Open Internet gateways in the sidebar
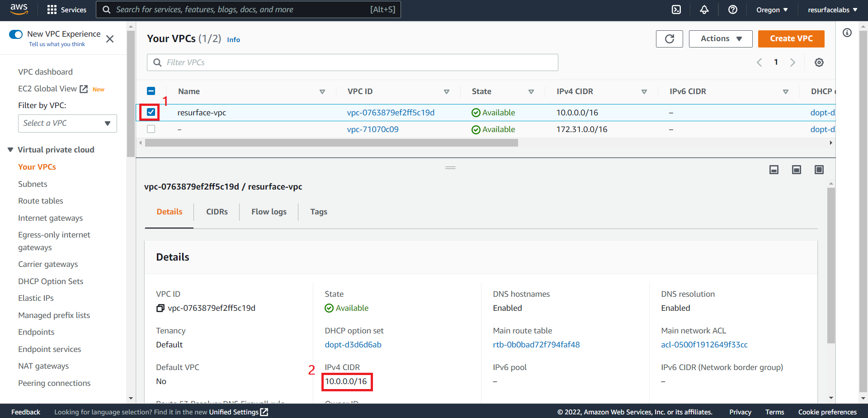Image resolution: width=868 pixels, height=418 pixels. pyautogui.click(x=51, y=218)
